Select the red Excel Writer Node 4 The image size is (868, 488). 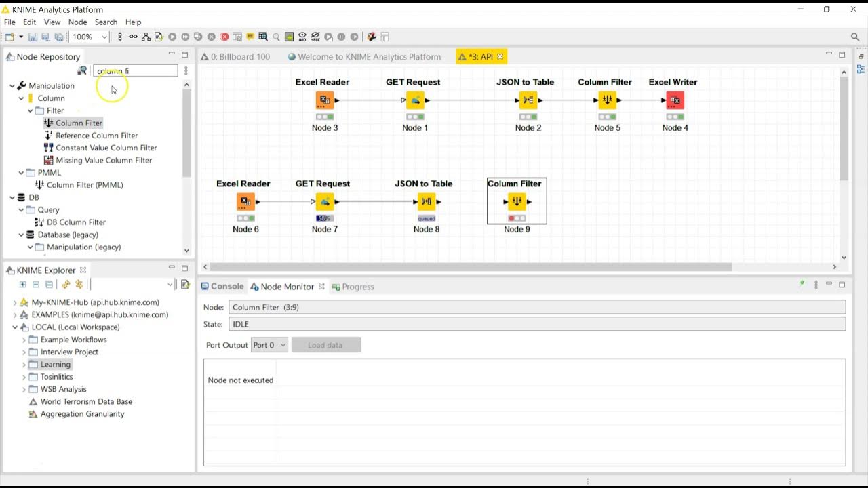point(675,100)
